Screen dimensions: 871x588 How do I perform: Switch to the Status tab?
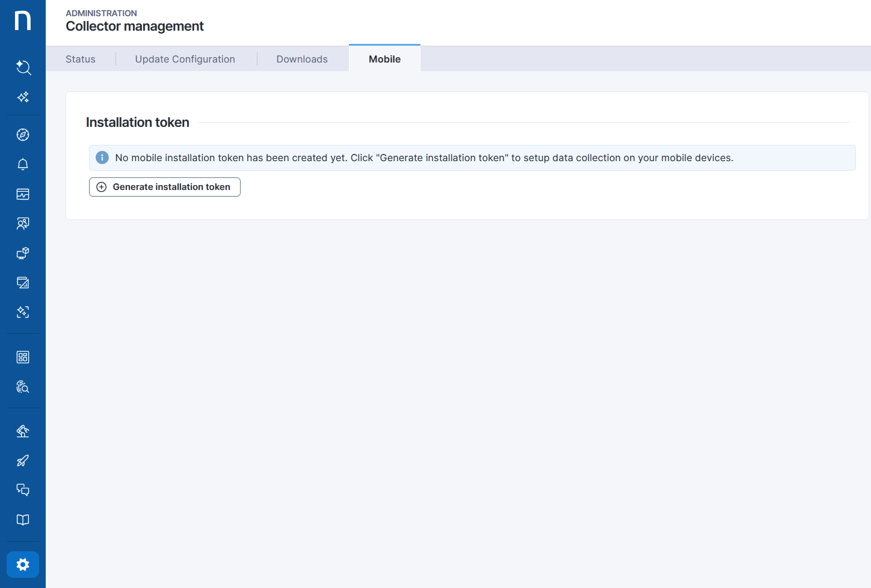[81, 59]
